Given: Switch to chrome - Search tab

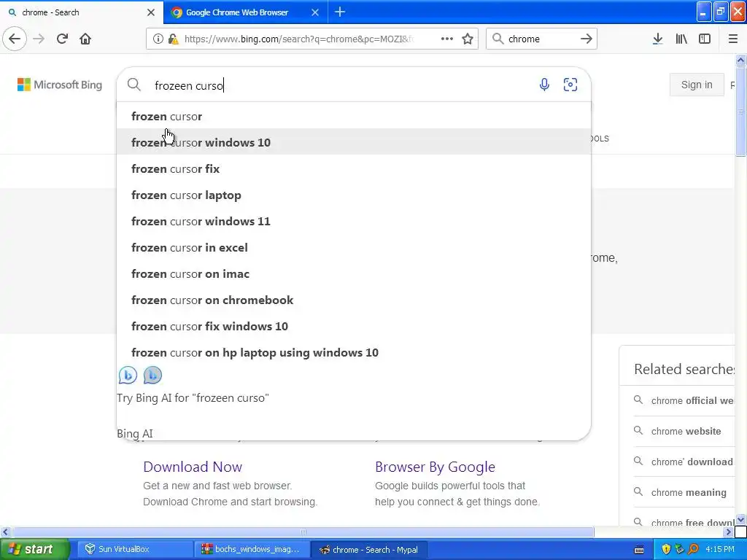Looking at the screenshot, I should 82,12.
